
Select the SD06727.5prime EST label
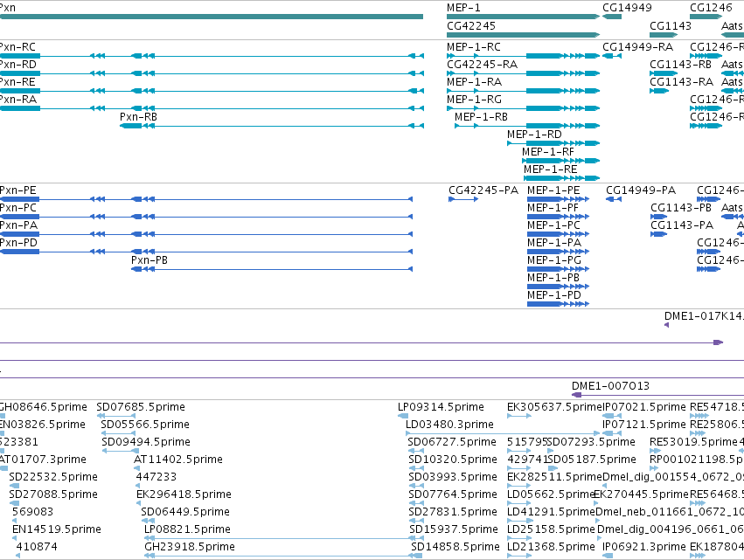(x=452, y=442)
